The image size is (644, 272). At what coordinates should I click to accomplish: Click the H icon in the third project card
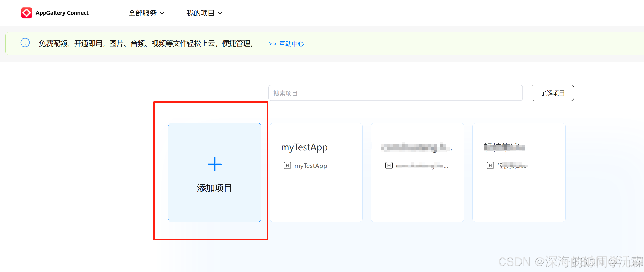click(x=389, y=166)
